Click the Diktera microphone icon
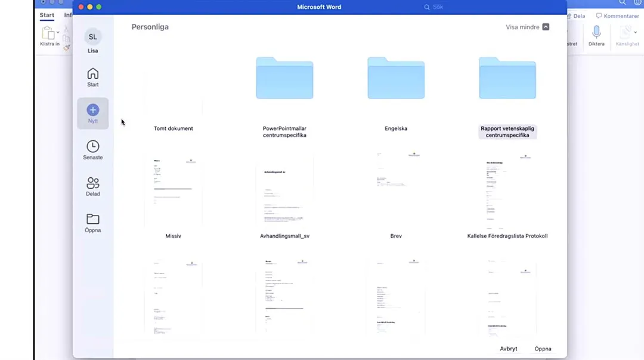644x360 pixels. tap(596, 32)
